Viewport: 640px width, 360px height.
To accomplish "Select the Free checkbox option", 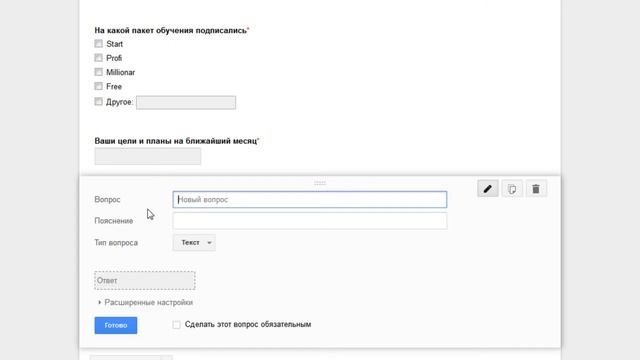I will (x=98, y=86).
